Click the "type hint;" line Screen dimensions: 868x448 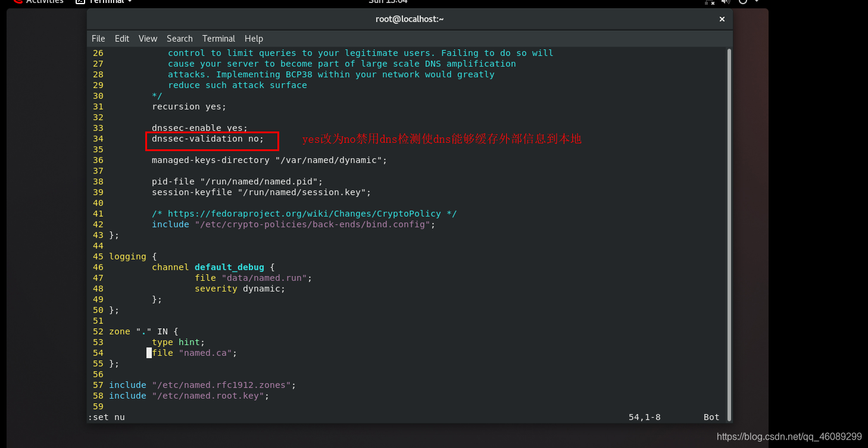178,342
